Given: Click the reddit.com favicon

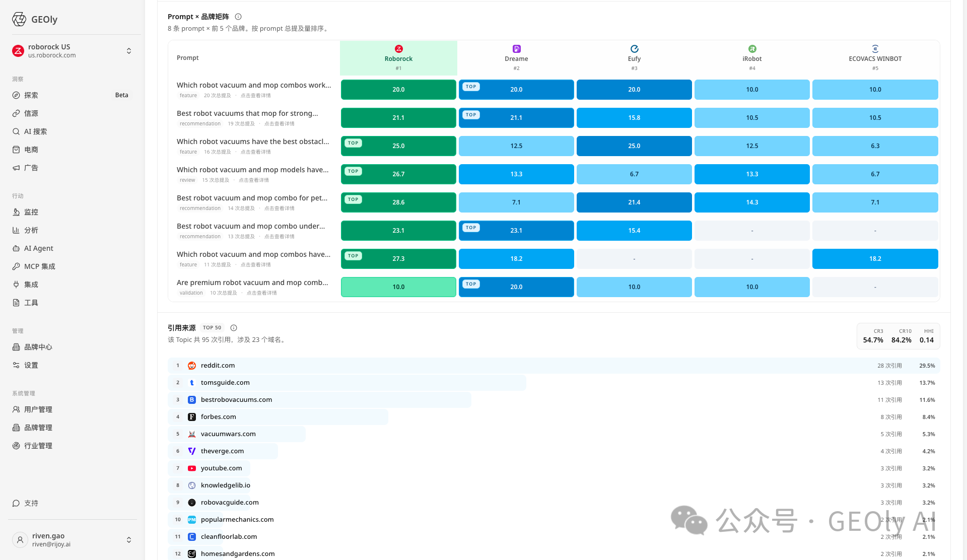Looking at the screenshot, I should coord(192,366).
